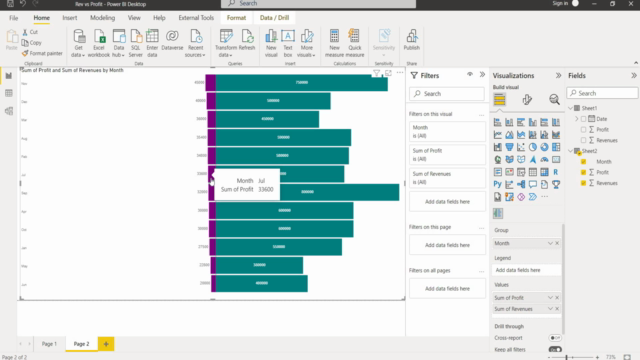The height and width of the screenshot is (360, 640).
Task: Switch to Report view in sidebar
Action: (x=9, y=76)
